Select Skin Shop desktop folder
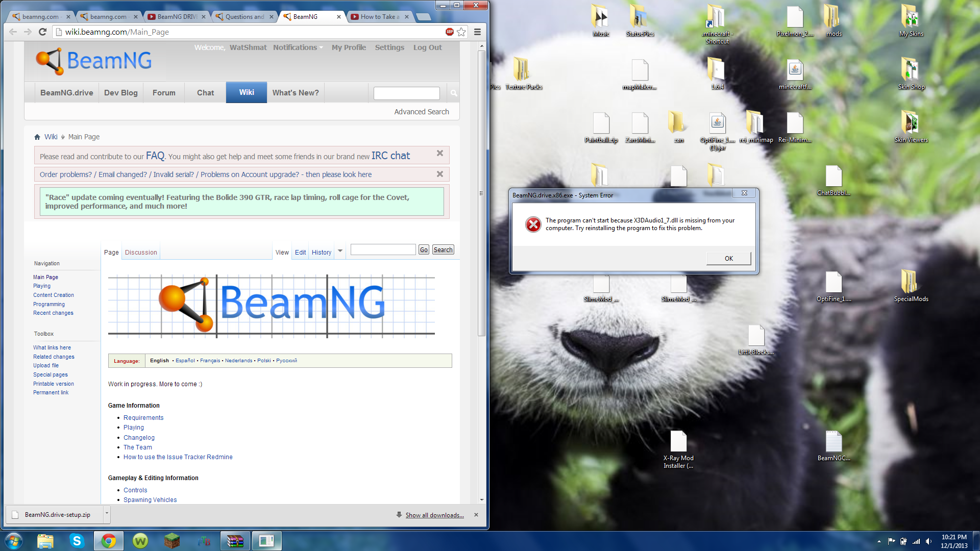980x551 pixels. pos(911,74)
